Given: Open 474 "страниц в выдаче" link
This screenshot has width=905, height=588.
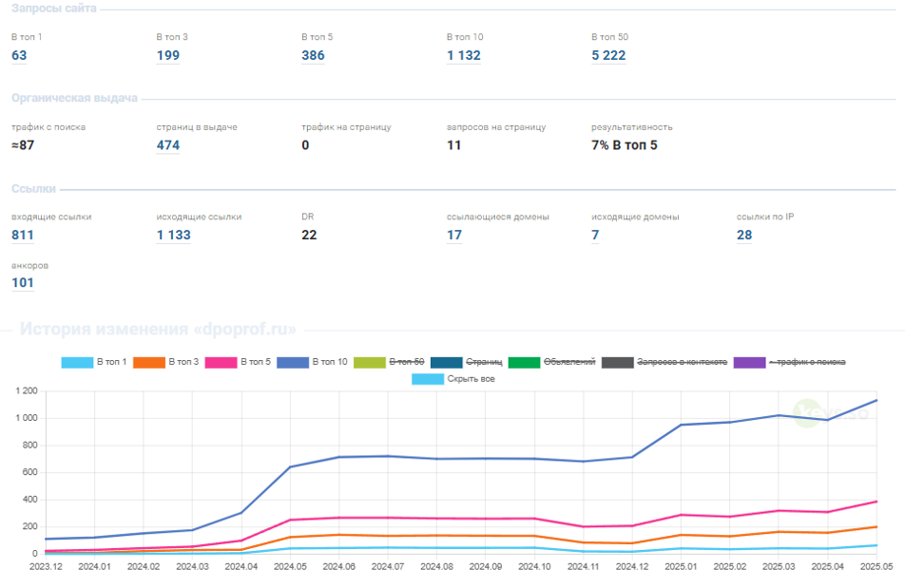Looking at the screenshot, I should pos(167,145).
